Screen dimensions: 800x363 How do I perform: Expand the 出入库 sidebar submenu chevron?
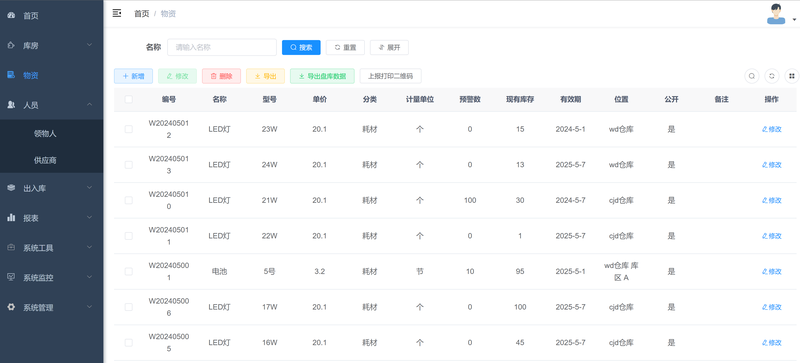coord(89,188)
